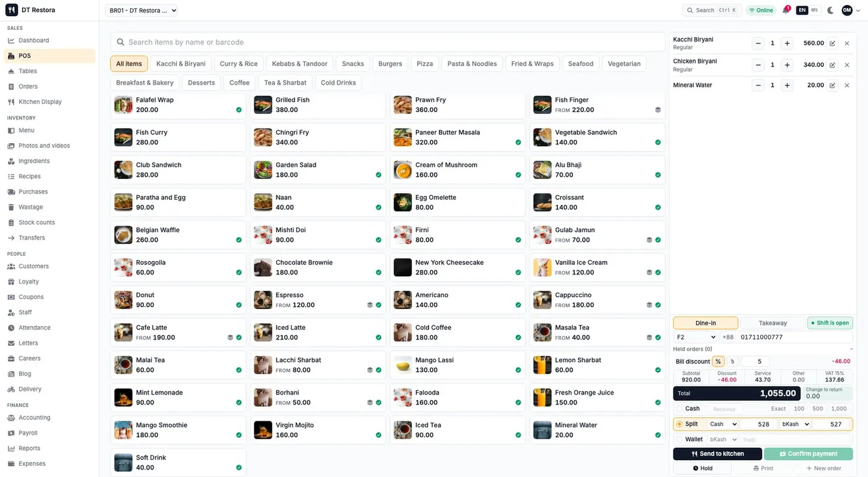Expand the OM user account menu
The image size is (868, 477).
pyautogui.click(x=851, y=11)
